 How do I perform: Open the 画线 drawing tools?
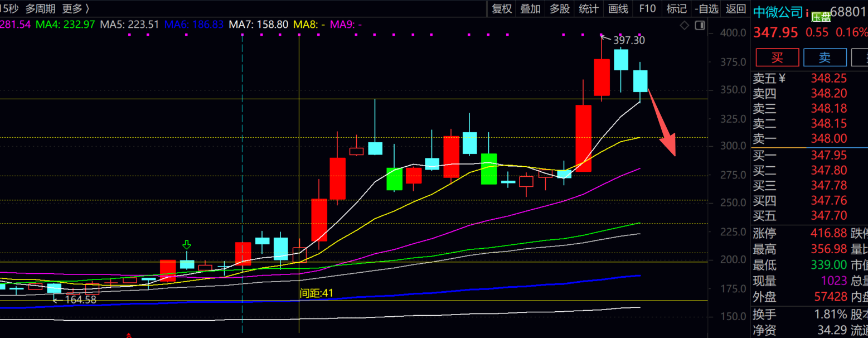[x=618, y=9]
